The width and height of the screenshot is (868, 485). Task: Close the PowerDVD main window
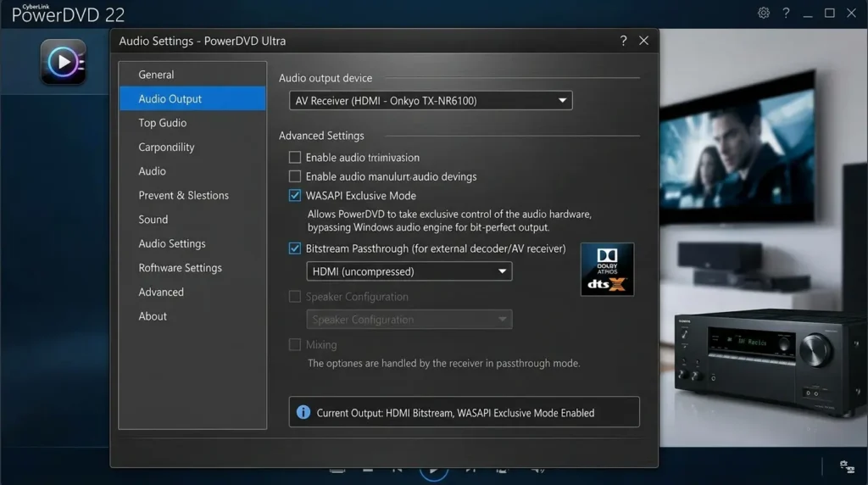pos(851,13)
